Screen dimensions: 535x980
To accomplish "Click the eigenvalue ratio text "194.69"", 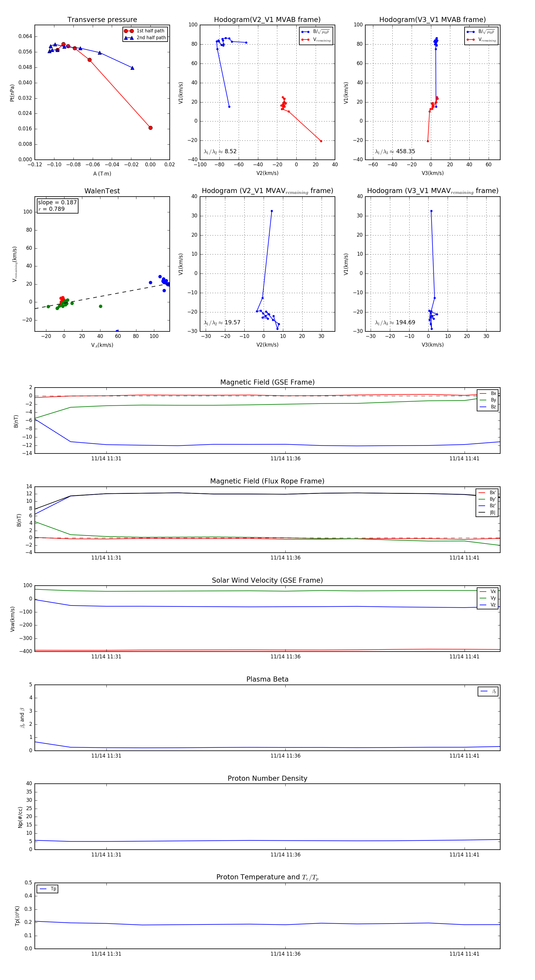I will click(x=405, y=323).
